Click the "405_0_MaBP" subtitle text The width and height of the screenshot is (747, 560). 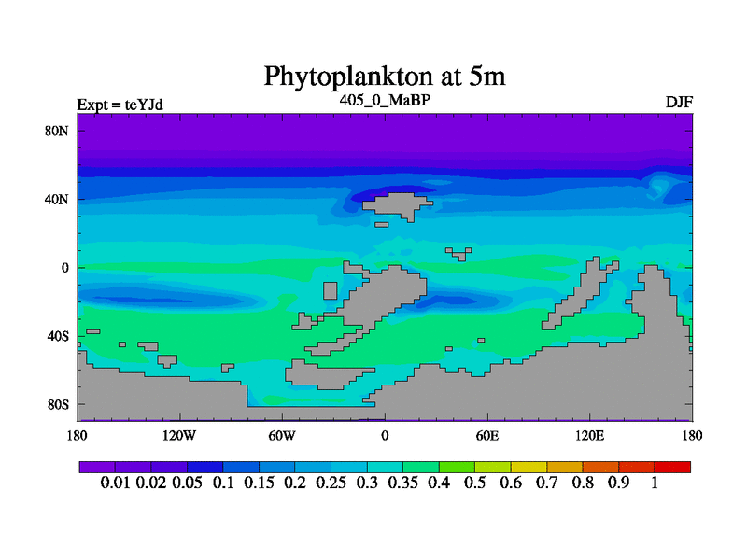[384, 99]
